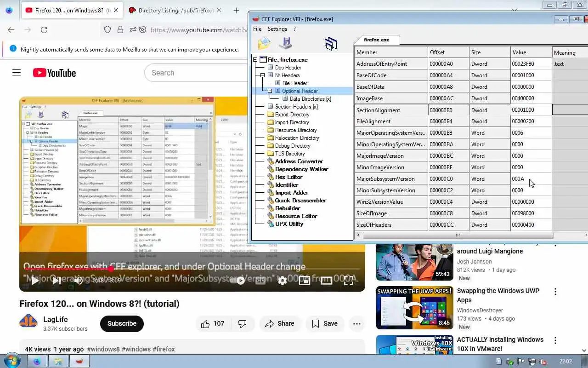Viewport: 588px width, 368px height.
Task: Select Data Directories [x] node
Action: coord(310,99)
